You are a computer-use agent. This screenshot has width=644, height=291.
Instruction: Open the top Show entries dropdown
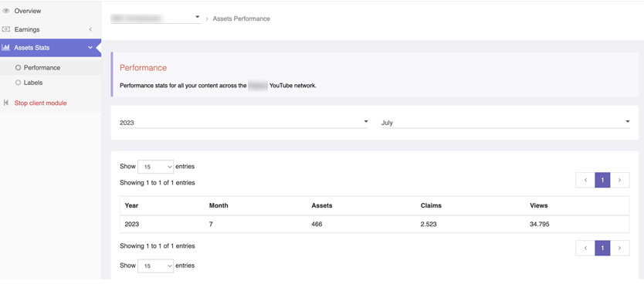point(156,167)
